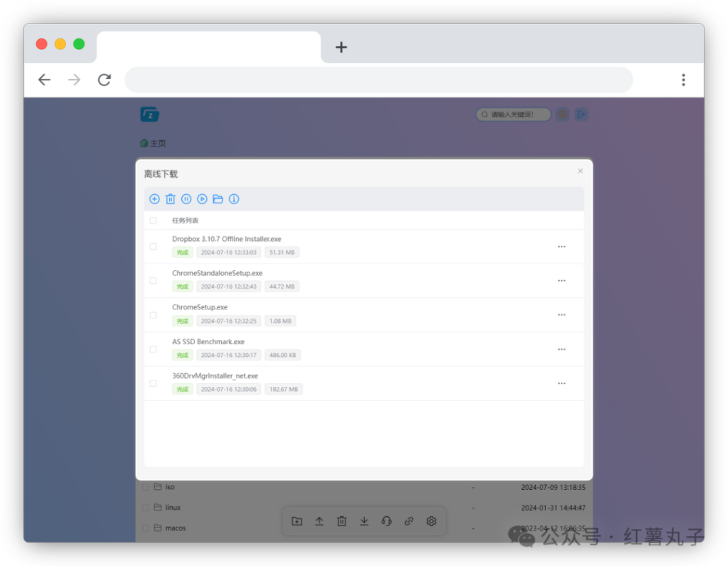Go to 主页 via the breadcrumb
This screenshot has width=728, height=566.
153,143
